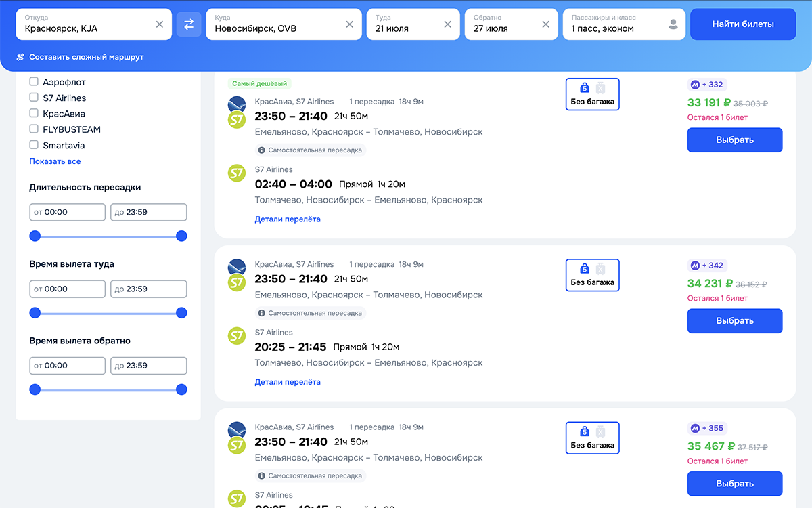Click crossed baggage icon in 33 191 ₽ offer
The width and height of the screenshot is (812, 508).
[x=600, y=87]
